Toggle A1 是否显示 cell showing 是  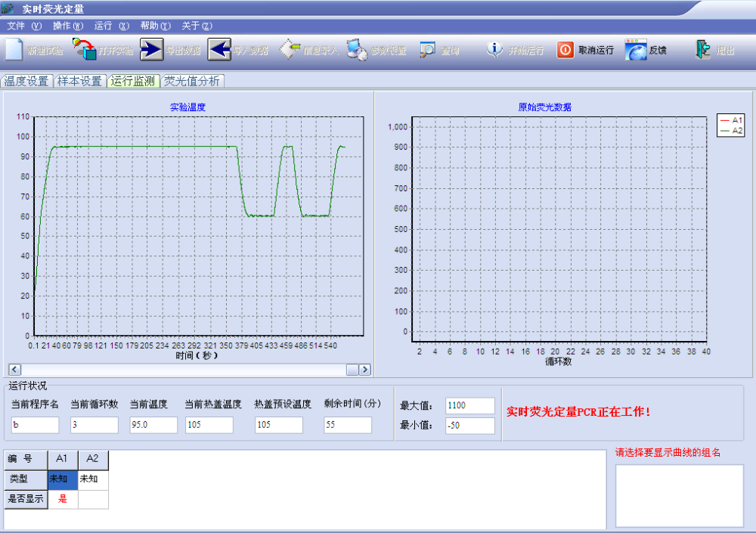pos(63,499)
